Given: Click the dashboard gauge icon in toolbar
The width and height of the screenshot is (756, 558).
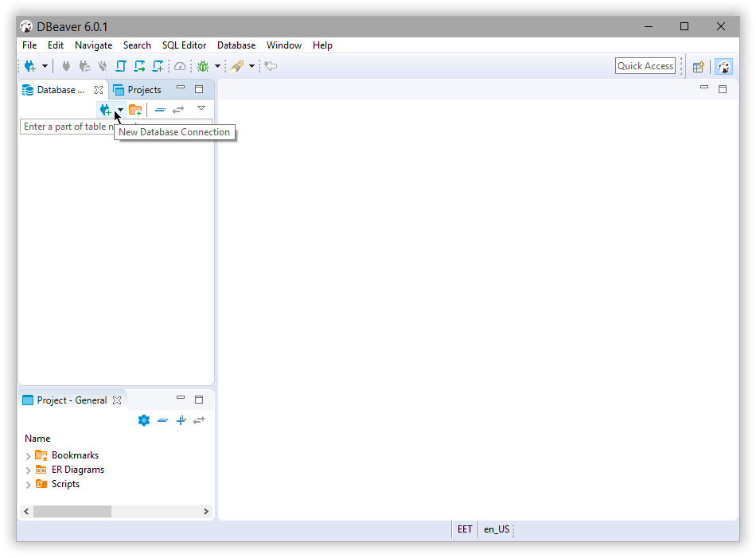Looking at the screenshot, I should tap(180, 66).
